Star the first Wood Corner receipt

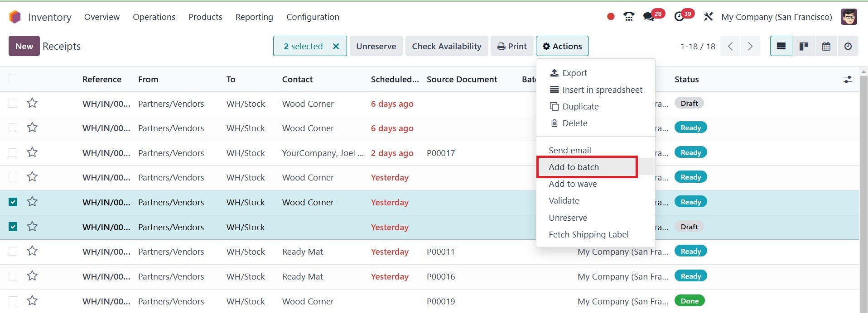coord(32,103)
